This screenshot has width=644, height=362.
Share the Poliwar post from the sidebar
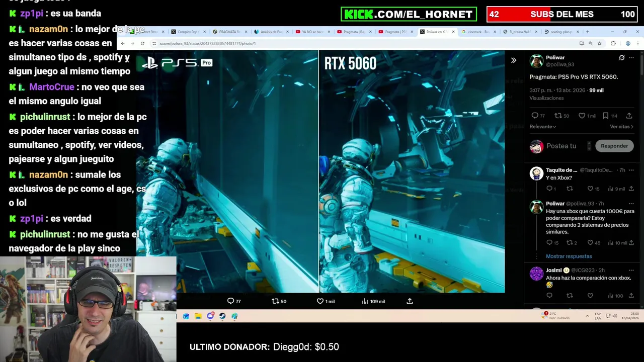pyautogui.click(x=629, y=116)
